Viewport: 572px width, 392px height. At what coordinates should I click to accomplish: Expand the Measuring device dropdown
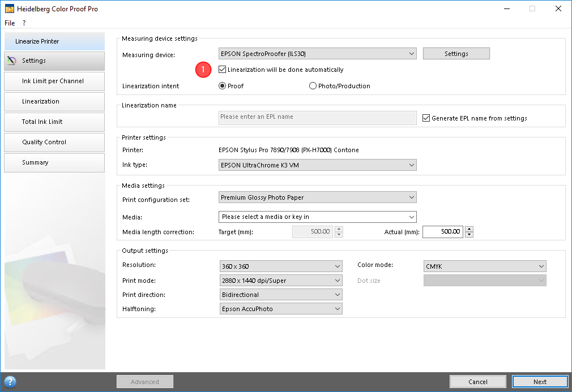tap(317, 54)
